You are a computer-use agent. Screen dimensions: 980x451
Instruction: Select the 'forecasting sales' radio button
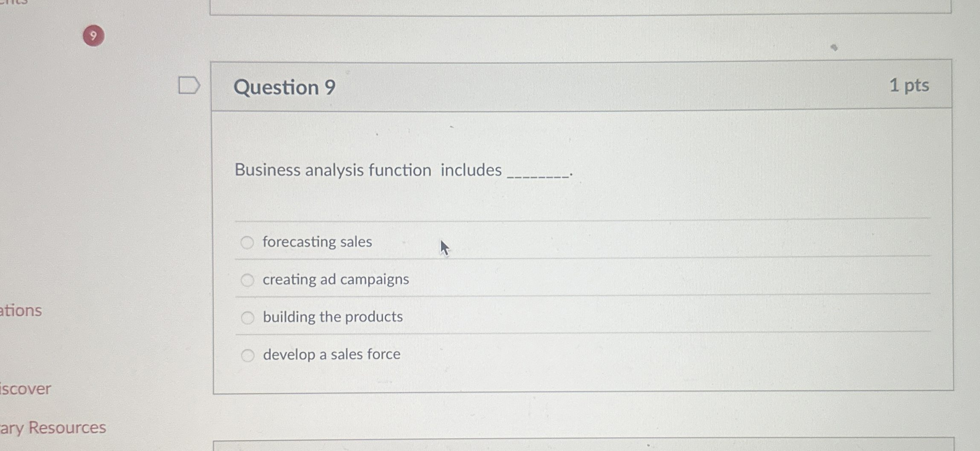tap(247, 242)
